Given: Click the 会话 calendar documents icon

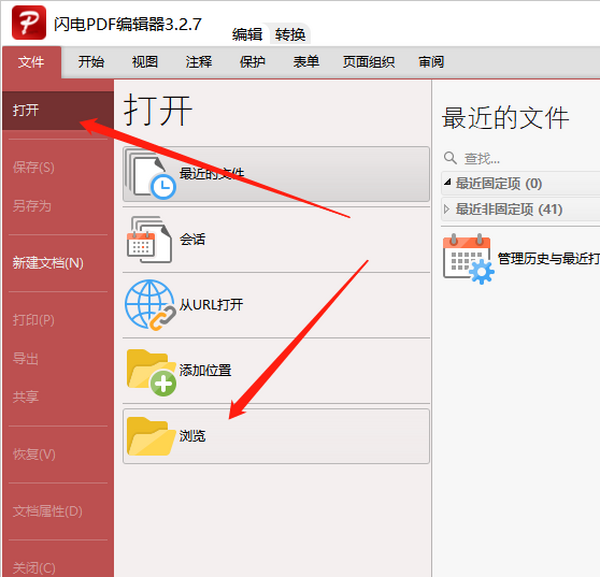Looking at the screenshot, I should (x=149, y=240).
